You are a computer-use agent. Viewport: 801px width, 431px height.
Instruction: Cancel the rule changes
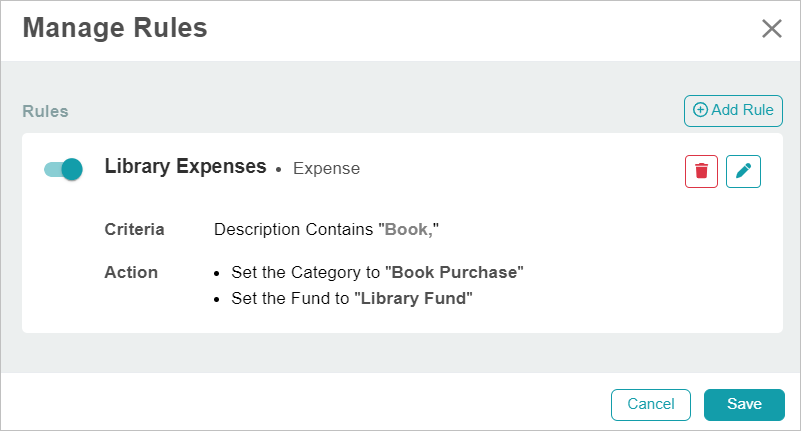(x=651, y=404)
